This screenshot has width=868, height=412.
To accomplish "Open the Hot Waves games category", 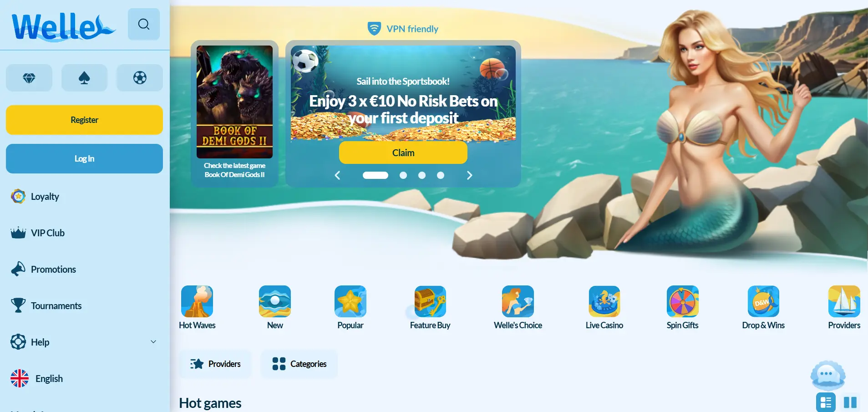I will (x=197, y=302).
